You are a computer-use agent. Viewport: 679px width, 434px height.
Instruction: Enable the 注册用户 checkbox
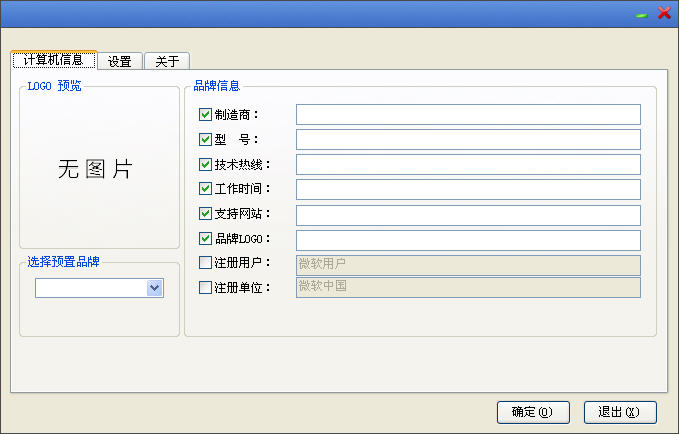coord(206,263)
